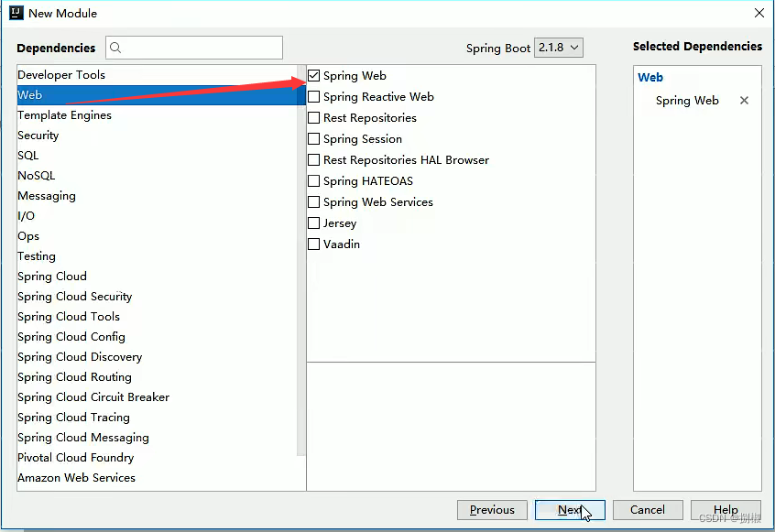The image size is (775, 532).
Task: Select Spring Cloud Security category
Action: (158, 297)
